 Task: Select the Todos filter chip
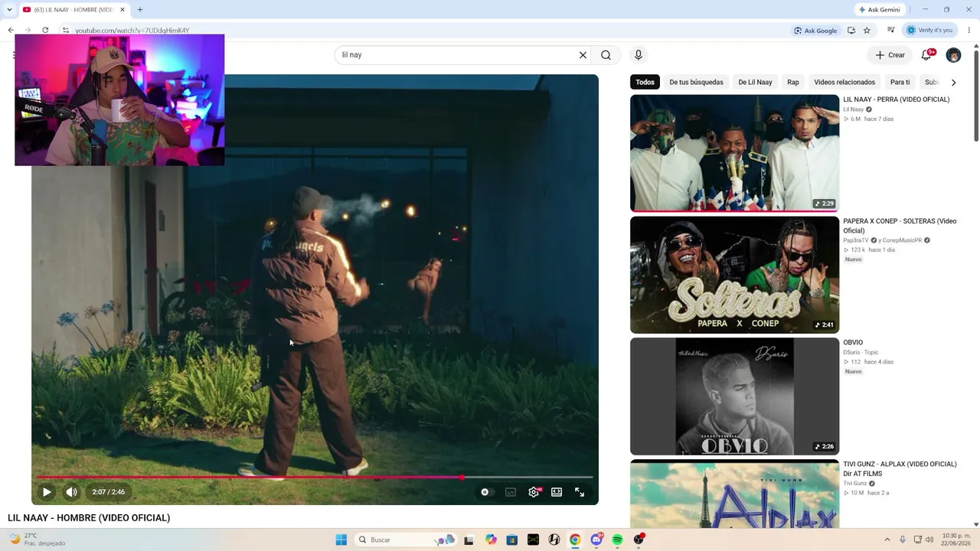point(645,82)
